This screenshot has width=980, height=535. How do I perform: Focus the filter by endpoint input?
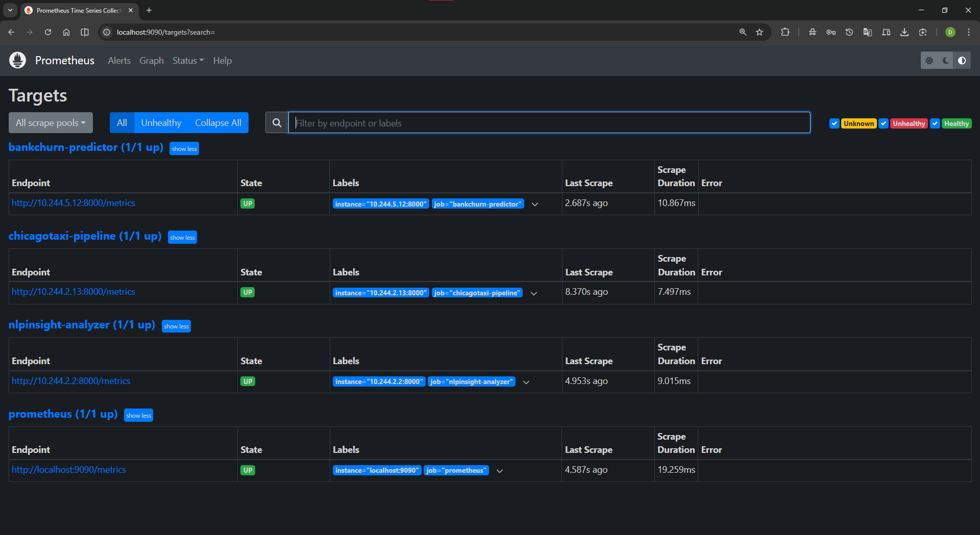tap(549, 123)
